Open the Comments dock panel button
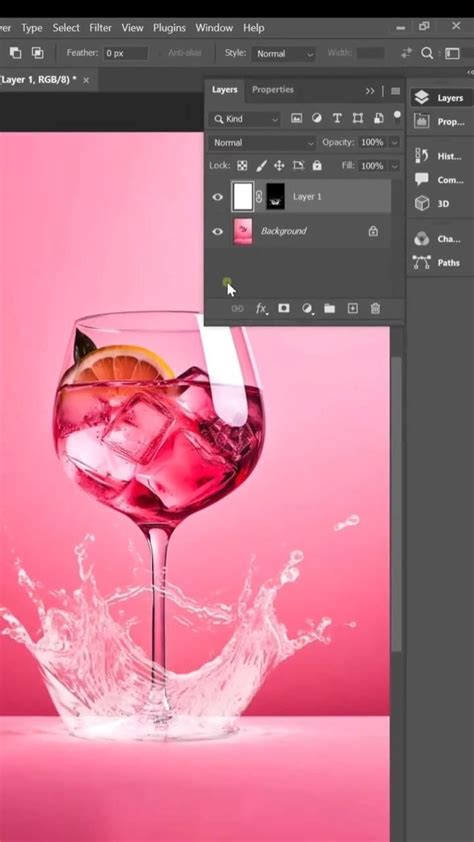The height and width of the screenshot is (842, 474). click(x=441, y=180)
